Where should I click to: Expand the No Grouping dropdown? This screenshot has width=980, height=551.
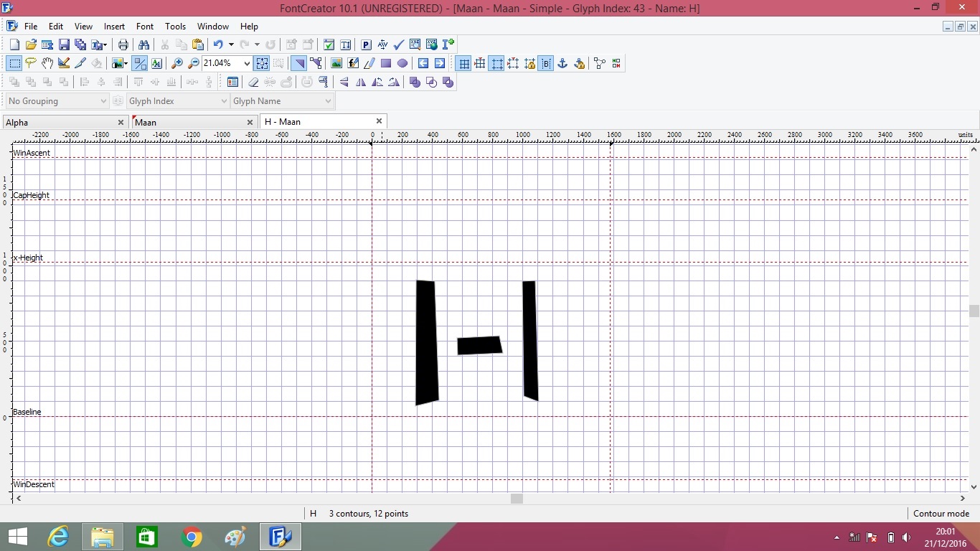[103, 101]
